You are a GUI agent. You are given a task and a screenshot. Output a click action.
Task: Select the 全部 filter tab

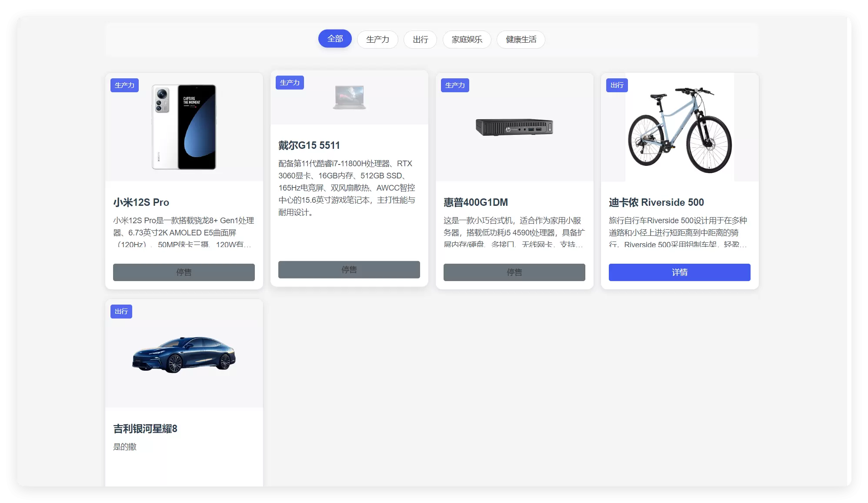pos(335,39)
